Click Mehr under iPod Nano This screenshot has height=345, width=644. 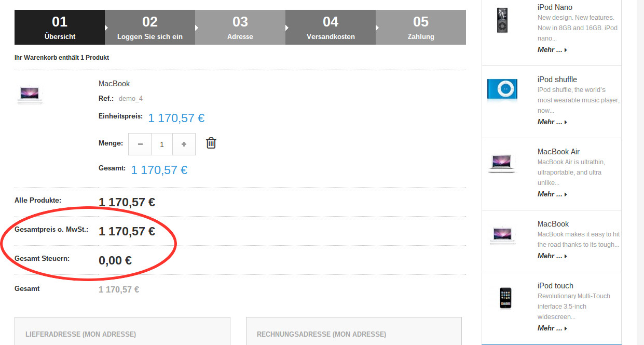pos(552,50)
